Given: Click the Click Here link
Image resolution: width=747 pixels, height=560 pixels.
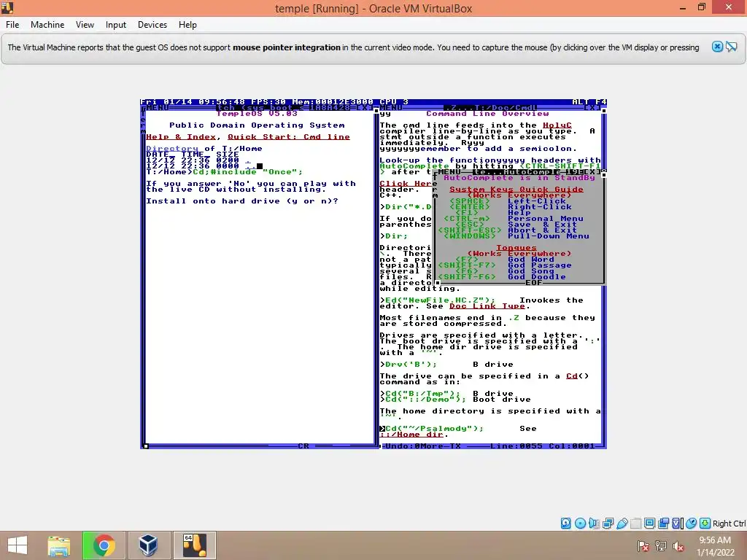Looking at the screenshot, I should coord(406,184).
